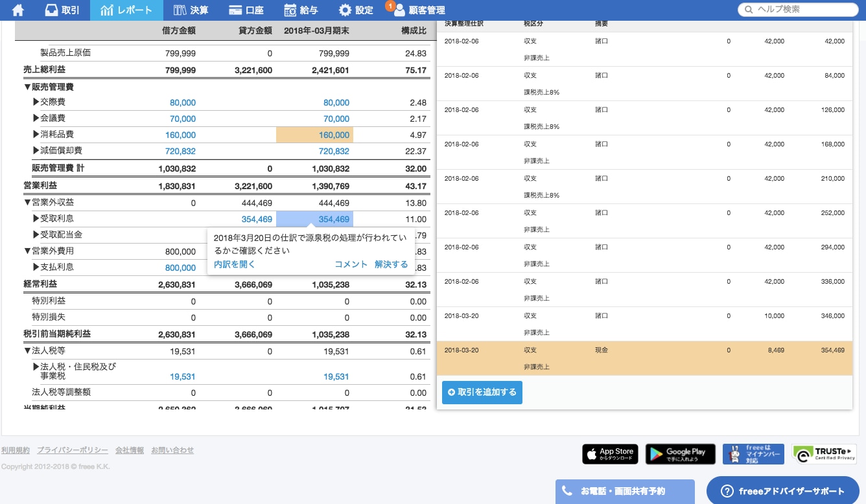Viewport: 866px width, 504px height.
Task: Open the 取引 menu
Action: tap(62, 10)
